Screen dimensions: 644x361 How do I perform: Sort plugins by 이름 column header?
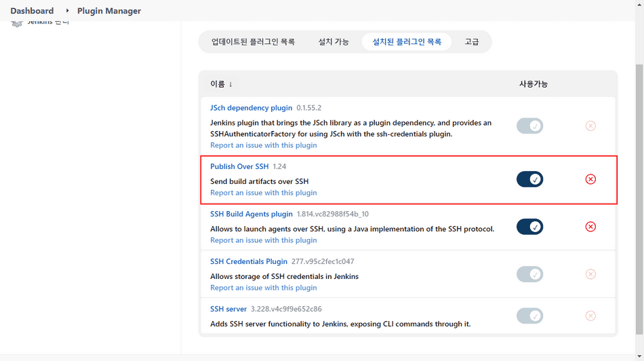point(222,84)
